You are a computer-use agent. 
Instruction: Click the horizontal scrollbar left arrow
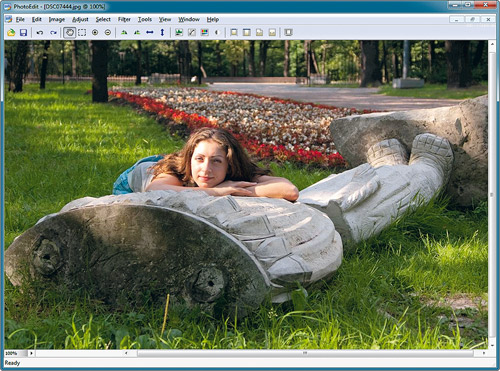126,353
